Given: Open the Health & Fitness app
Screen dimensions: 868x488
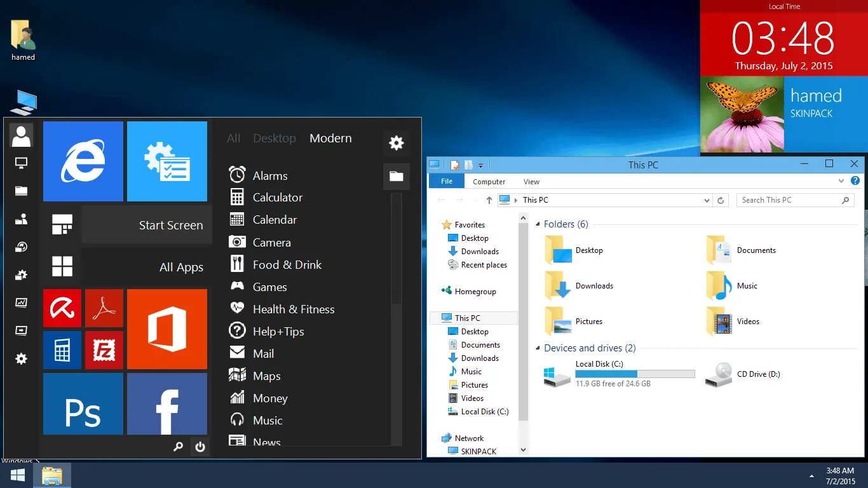Looking at the screenshot, I should tap(281, 309).
